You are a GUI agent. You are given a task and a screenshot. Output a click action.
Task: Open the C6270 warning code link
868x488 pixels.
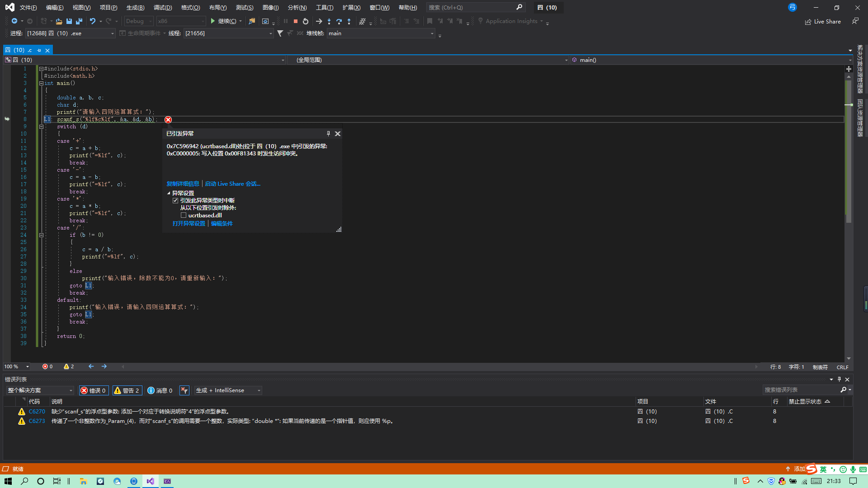point(37,412)
